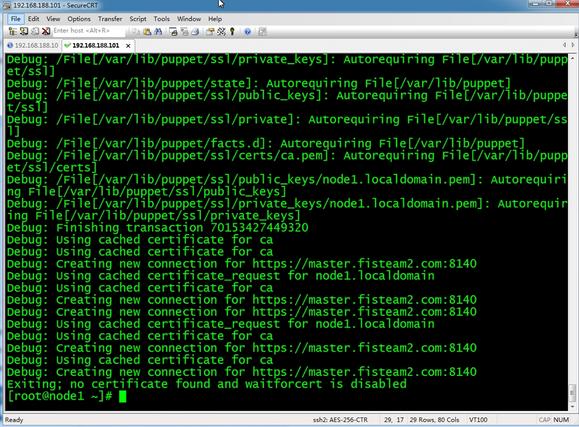Click the '29, 17' cursor position text
579x427 pixels.
394,420
